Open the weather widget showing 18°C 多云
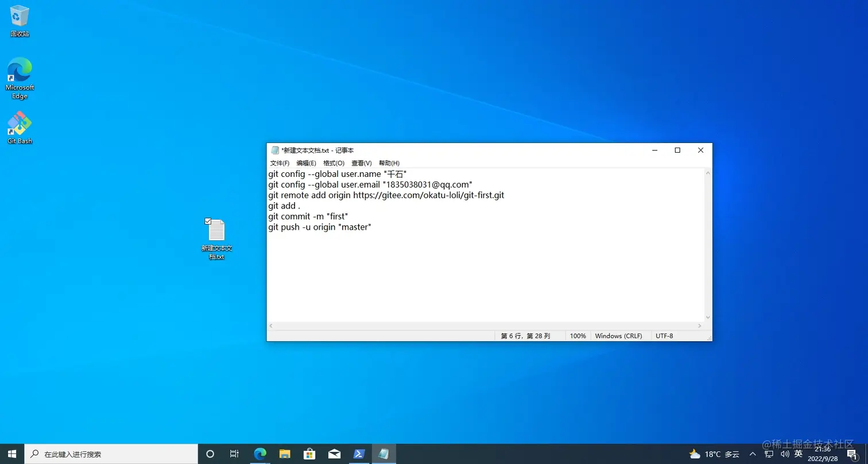 tap(714, 454)
